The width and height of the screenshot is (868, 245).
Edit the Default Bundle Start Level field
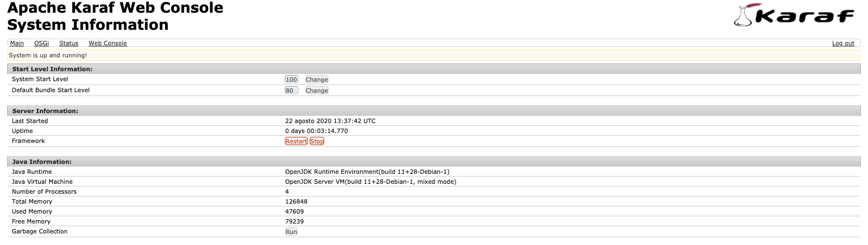[292, 90]
